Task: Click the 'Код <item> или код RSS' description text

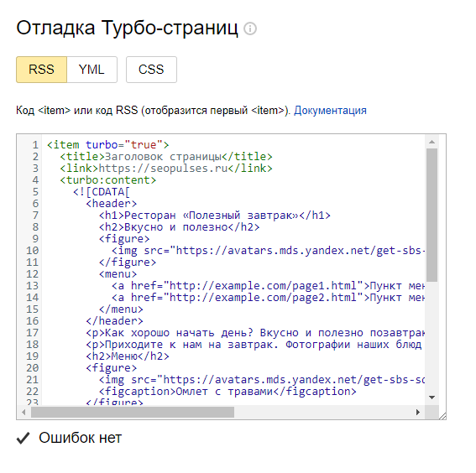Action: (154, 111)
